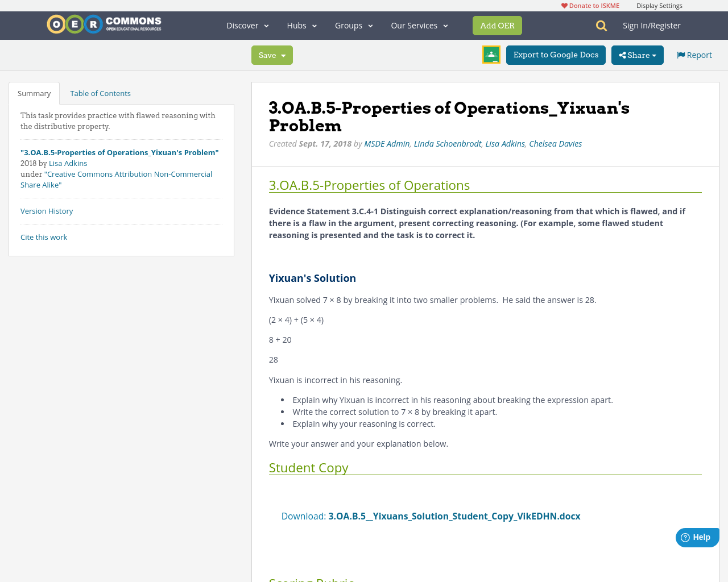Click the Add OER button
The width and height of the screenshot is (728, 582).
(x=497, y=25)
